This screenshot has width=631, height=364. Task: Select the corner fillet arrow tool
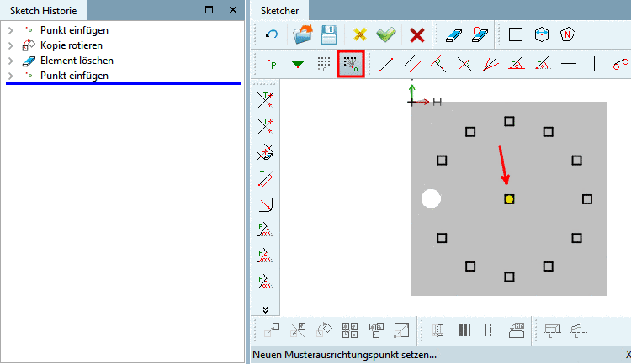pos(266,205)
